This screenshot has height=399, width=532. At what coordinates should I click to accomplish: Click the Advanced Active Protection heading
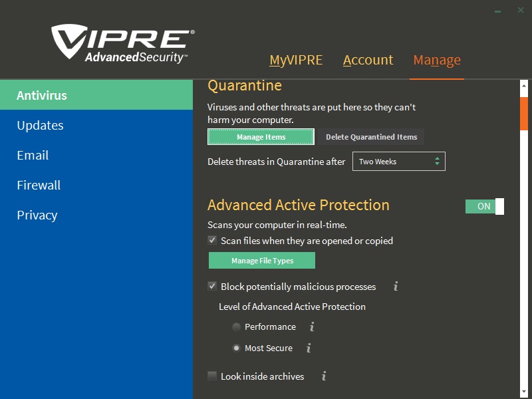click(299, 205)
